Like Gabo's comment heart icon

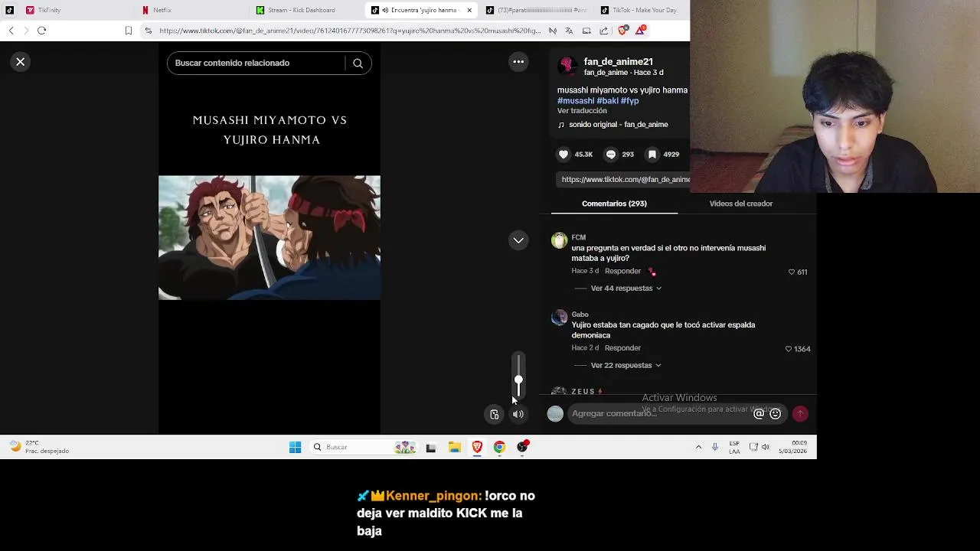789,349
